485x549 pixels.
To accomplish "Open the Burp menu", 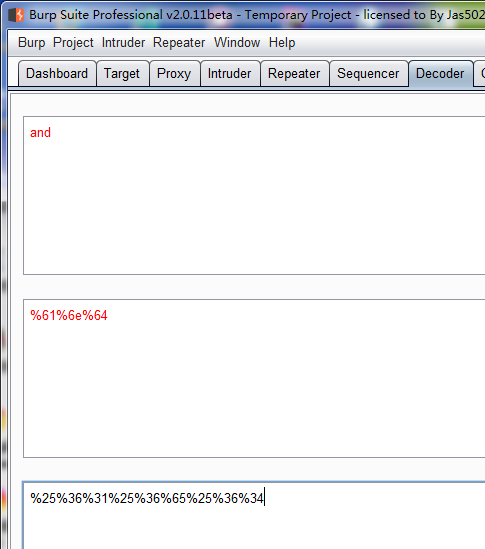I will click(x=32, y=43).
